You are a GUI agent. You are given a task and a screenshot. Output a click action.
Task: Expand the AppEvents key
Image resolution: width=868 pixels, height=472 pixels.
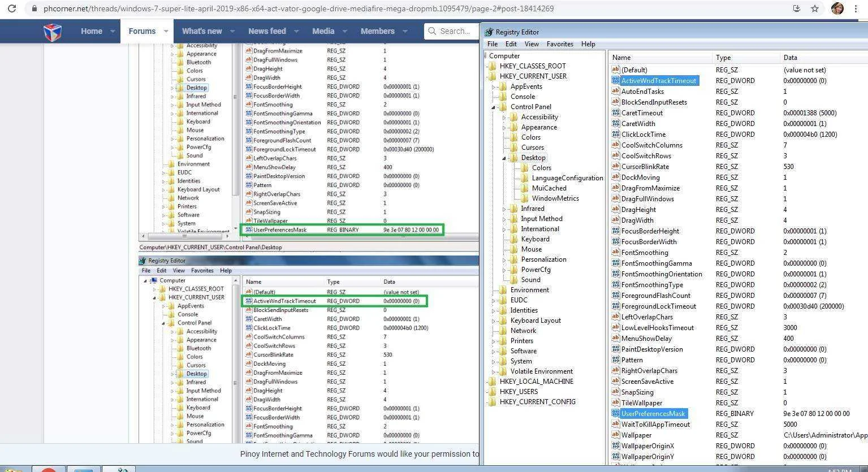click(x=494, y=86)
